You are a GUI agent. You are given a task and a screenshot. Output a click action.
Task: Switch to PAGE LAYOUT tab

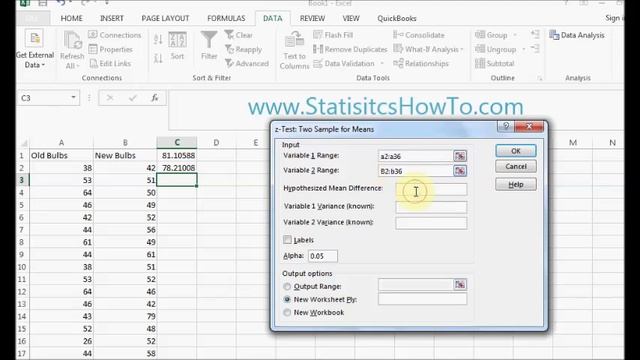(165, 18)
